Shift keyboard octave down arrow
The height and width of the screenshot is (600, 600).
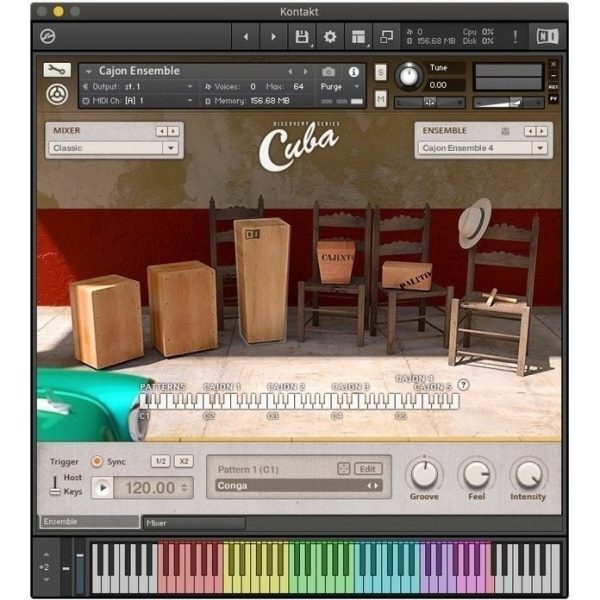coord(46,580)
